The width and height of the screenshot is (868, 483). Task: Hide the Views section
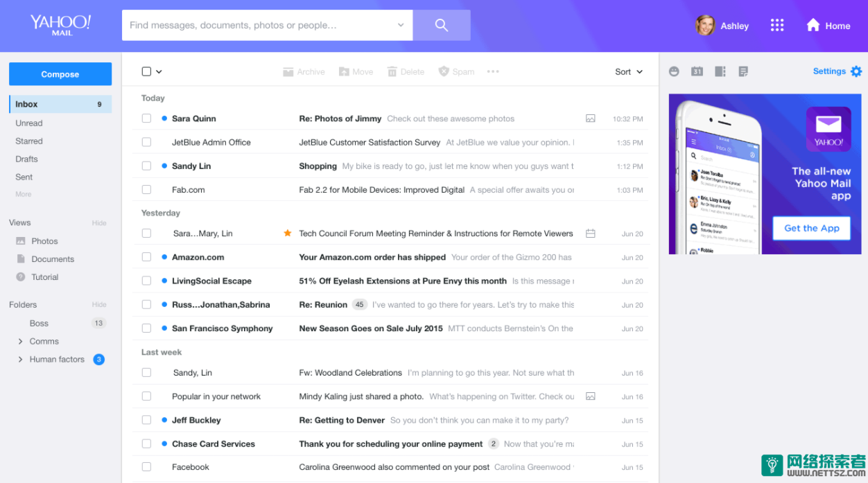pyautogui.click(x=99, y=223)
